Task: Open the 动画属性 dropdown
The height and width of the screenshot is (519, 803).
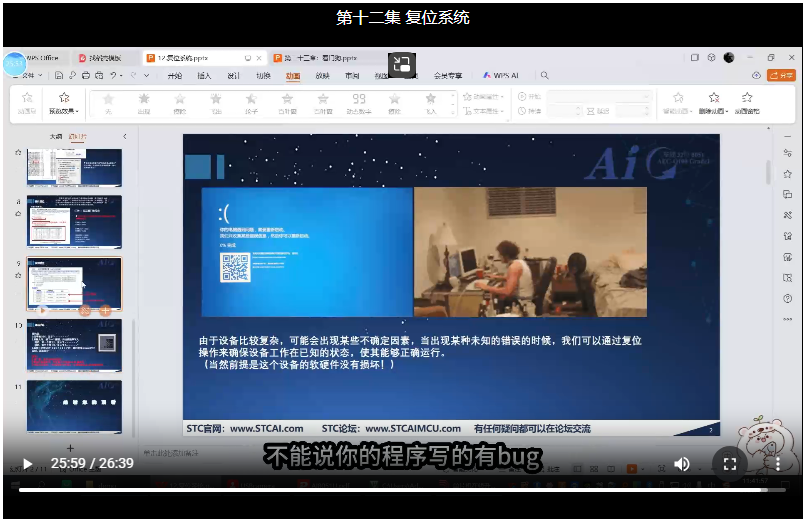Action: point(483,96)
